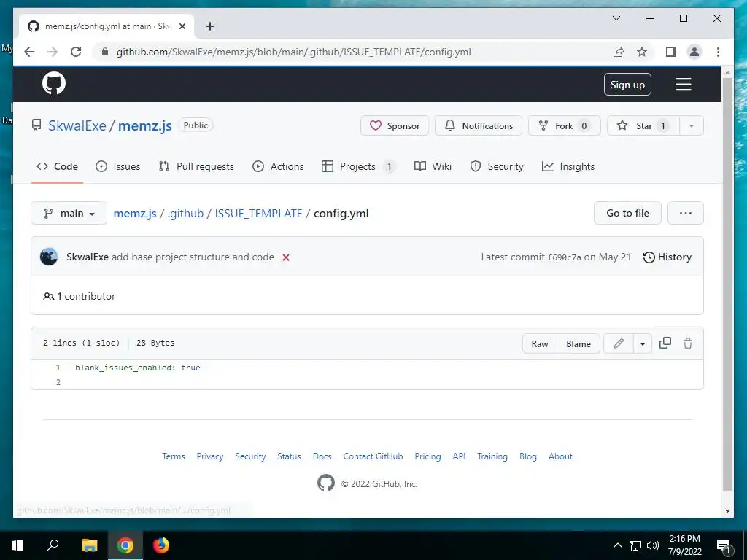Image resolution: width=747 pixels, height=560 pixels.
Task: Open Firefox from the taskbar
Action: 161,545
